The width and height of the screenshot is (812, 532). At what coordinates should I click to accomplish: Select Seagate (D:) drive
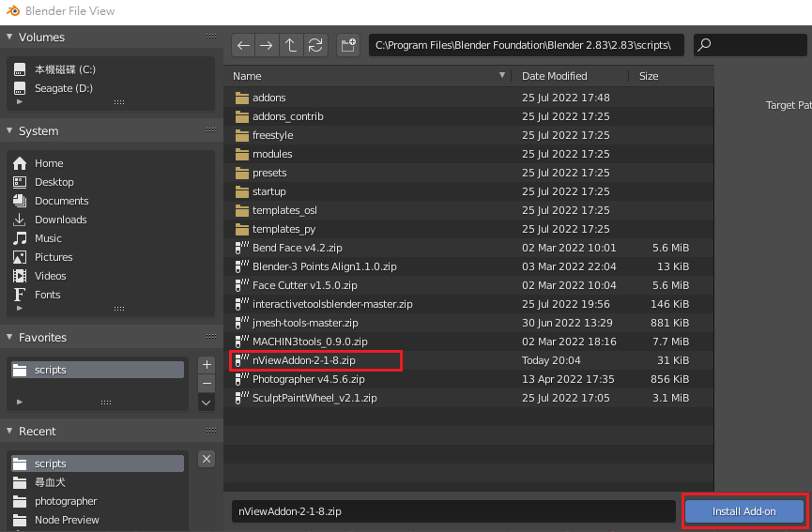(x=99, y=88)
